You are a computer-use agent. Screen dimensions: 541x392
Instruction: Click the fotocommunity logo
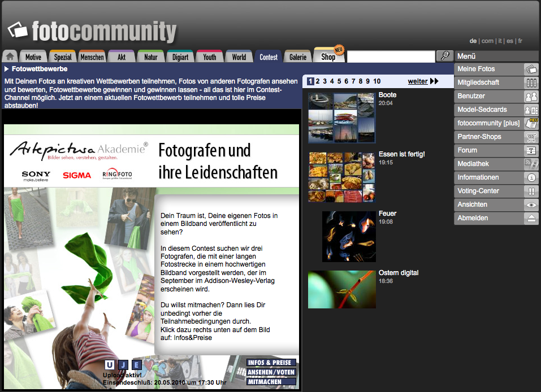[92, 31]
